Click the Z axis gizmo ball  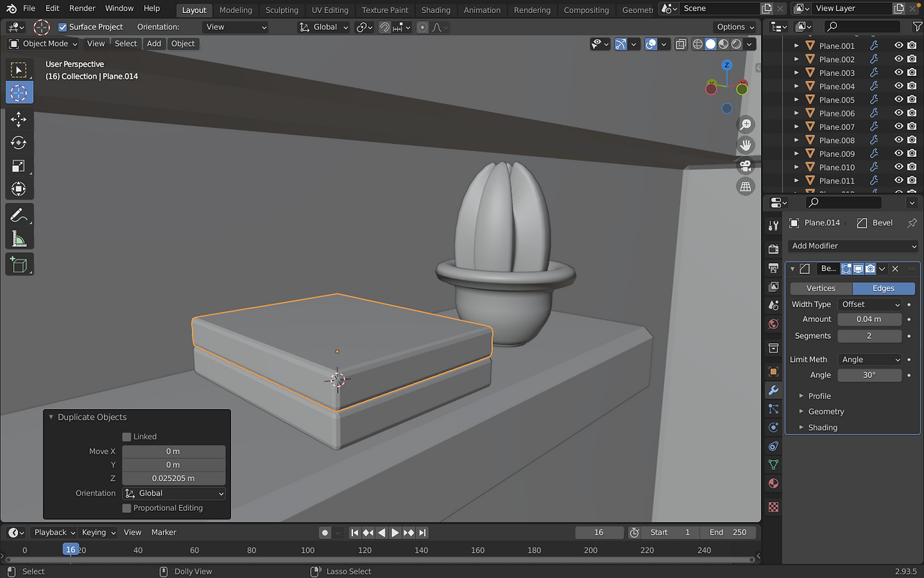pyautogui.click(x=727, y=65)
